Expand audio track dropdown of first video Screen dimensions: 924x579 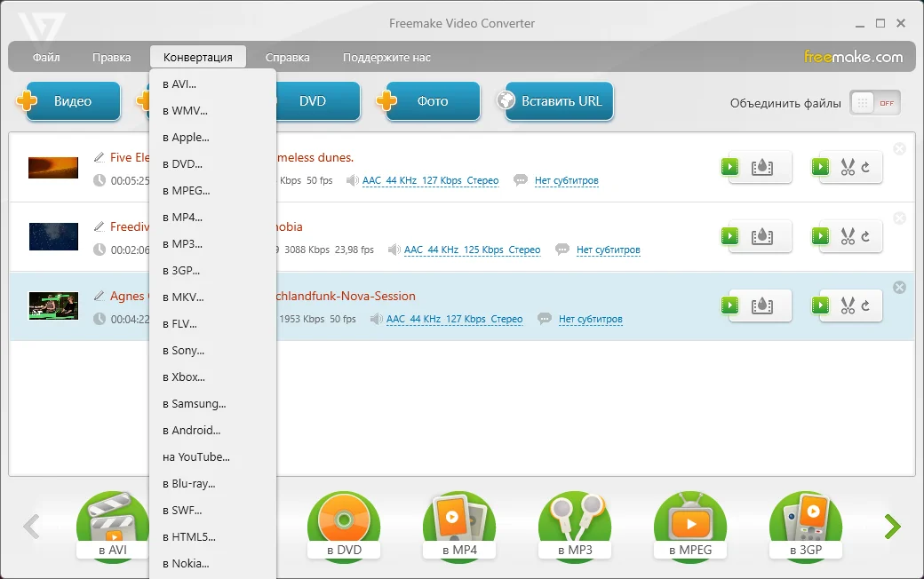click(430, 181)
